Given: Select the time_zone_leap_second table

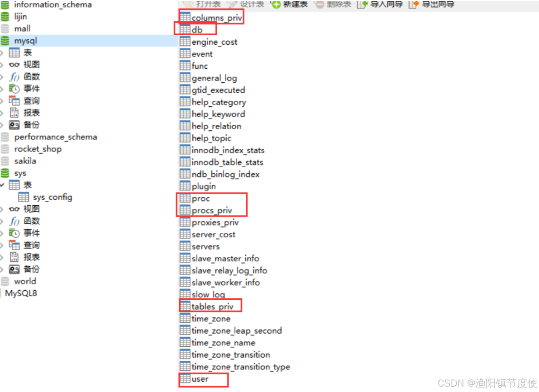Looking at the screenshot, I should 237,331.
